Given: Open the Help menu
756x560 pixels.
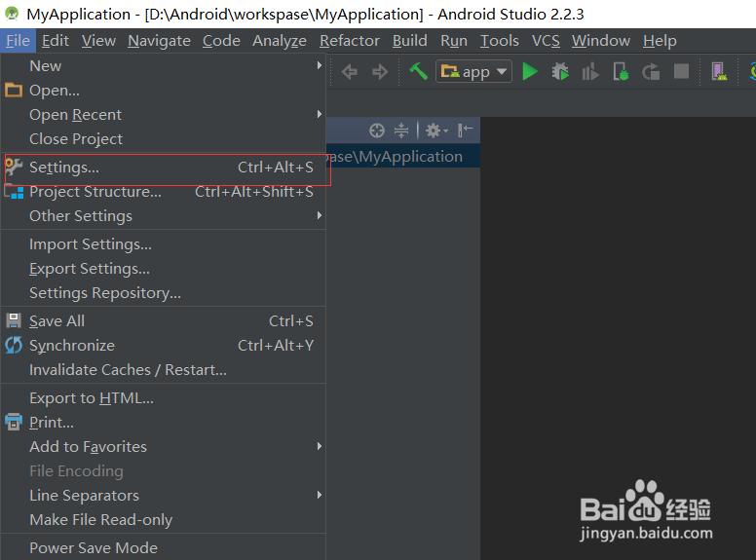Looking at the screenshot, I should click(x=660, y=41).
